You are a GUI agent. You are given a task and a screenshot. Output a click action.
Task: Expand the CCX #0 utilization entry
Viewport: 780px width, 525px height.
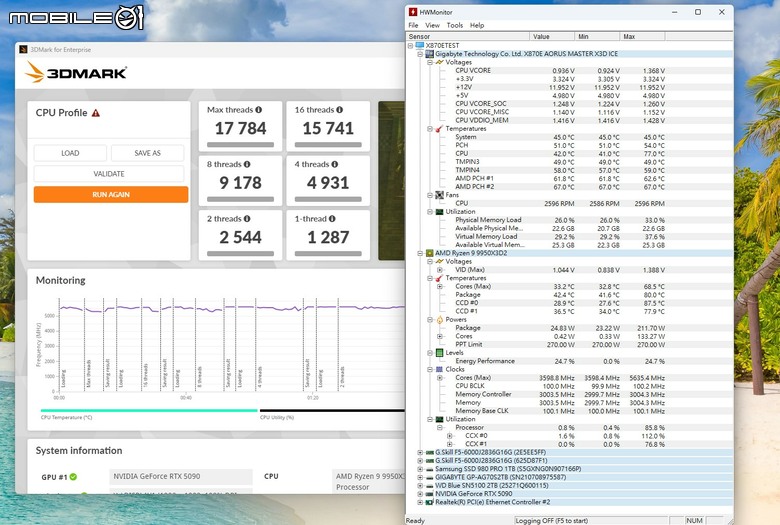450,436
